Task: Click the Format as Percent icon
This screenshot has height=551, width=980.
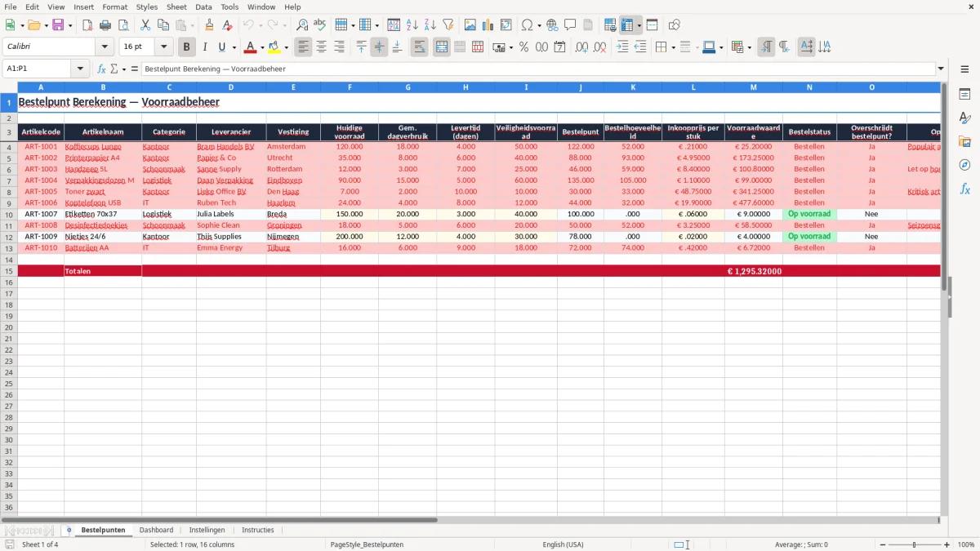Action: pos(523,47)
